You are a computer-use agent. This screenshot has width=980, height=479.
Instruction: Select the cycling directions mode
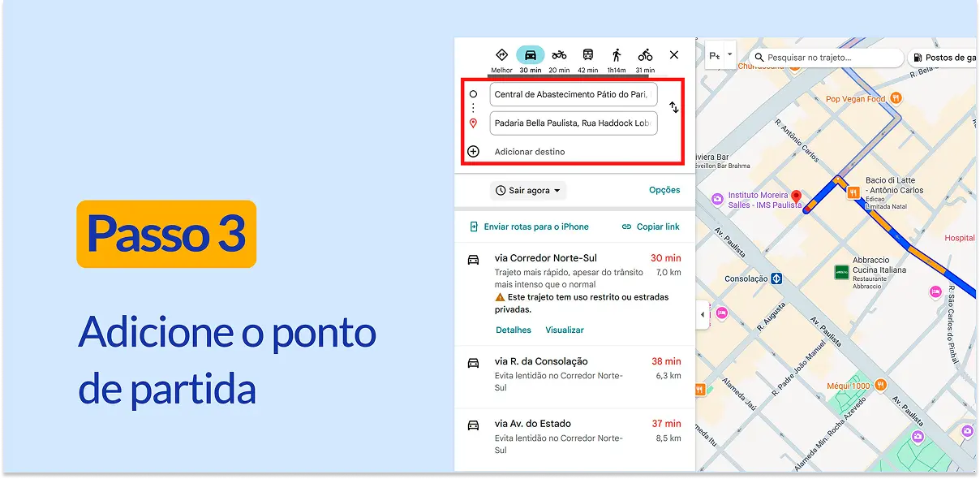(644, 55)
